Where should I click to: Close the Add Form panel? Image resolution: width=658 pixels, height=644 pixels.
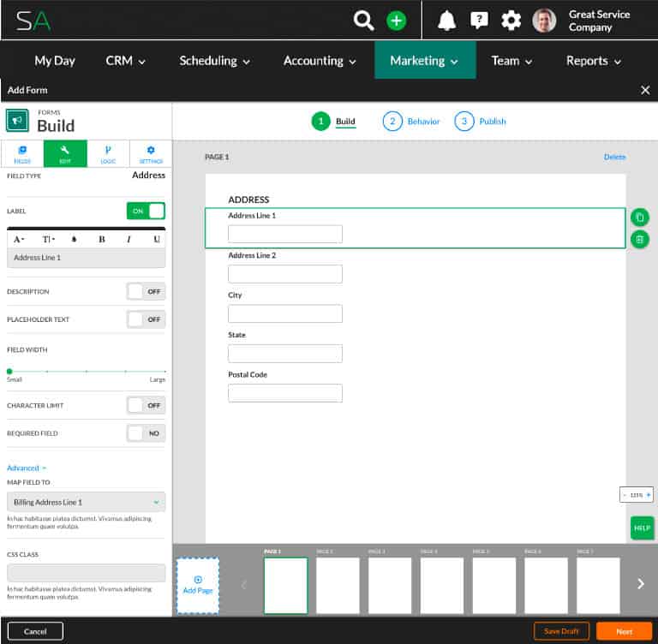coord(645,90)
